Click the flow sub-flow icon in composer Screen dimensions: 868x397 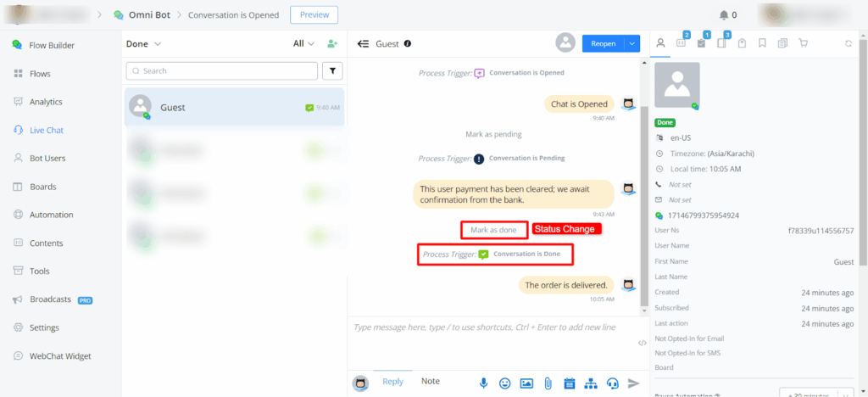tap(591, 383)
